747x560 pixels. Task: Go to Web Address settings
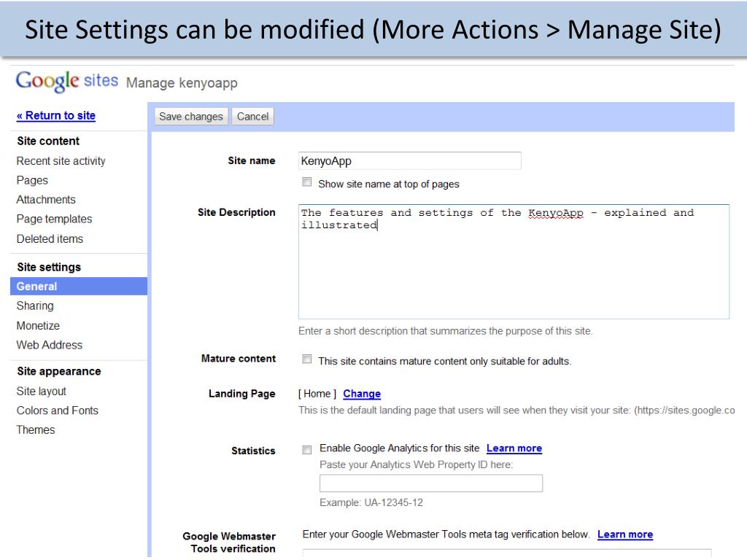50,345
